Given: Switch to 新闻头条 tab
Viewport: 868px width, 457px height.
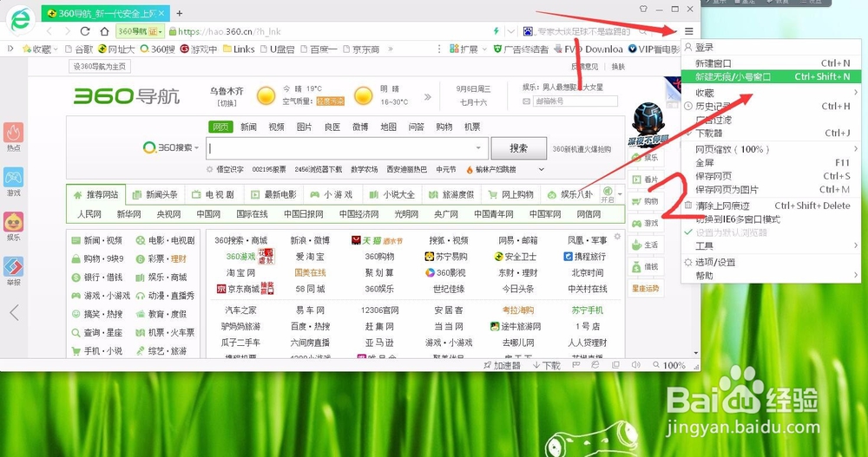Looking at the screenshot, I should tap(155, 195).
